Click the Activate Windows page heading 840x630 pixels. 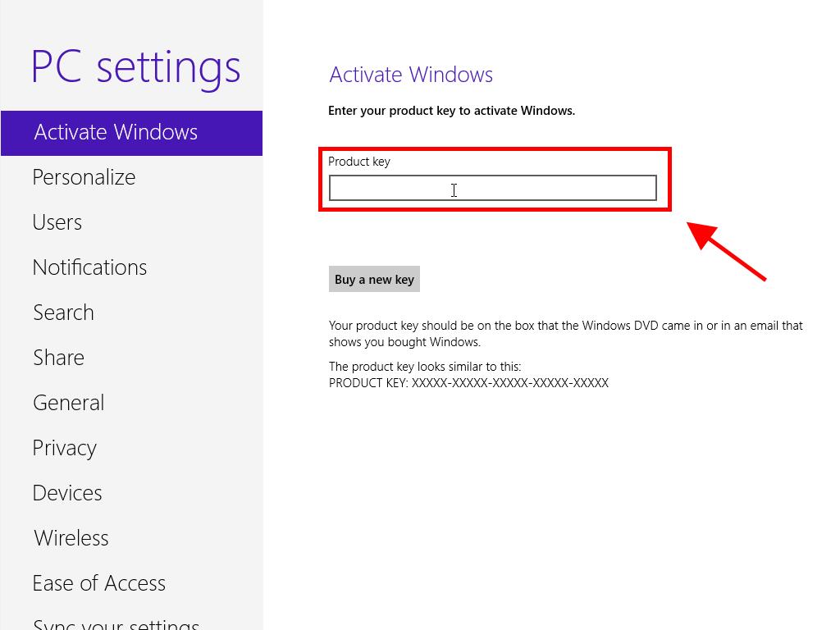click(411, 75)
